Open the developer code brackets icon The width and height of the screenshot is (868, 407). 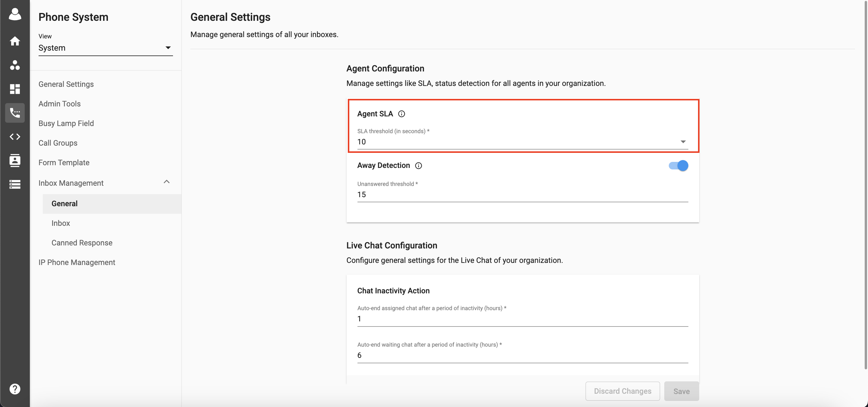pyautogui.click(x=15, y=137)
